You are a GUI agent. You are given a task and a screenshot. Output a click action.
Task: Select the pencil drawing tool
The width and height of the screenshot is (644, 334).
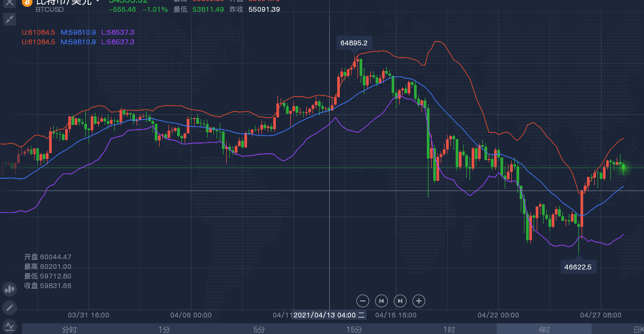click(10, 308)
